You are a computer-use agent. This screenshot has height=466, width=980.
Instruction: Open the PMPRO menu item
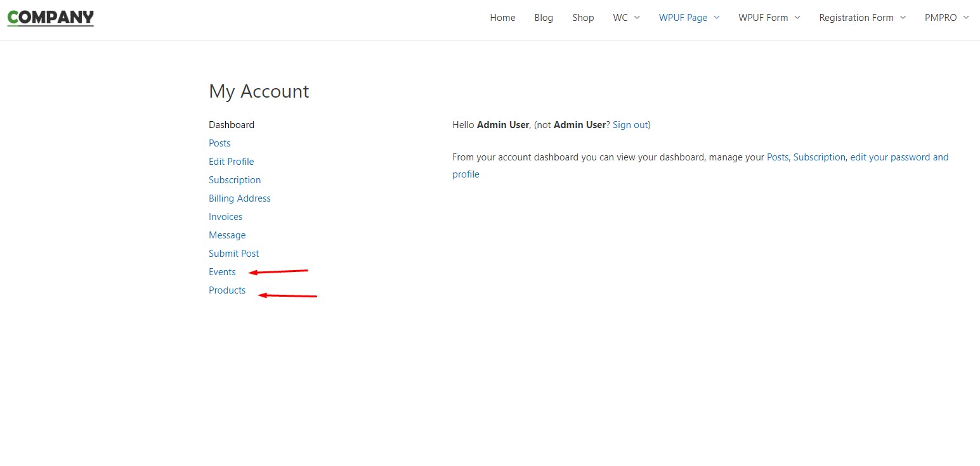point(941,18)
